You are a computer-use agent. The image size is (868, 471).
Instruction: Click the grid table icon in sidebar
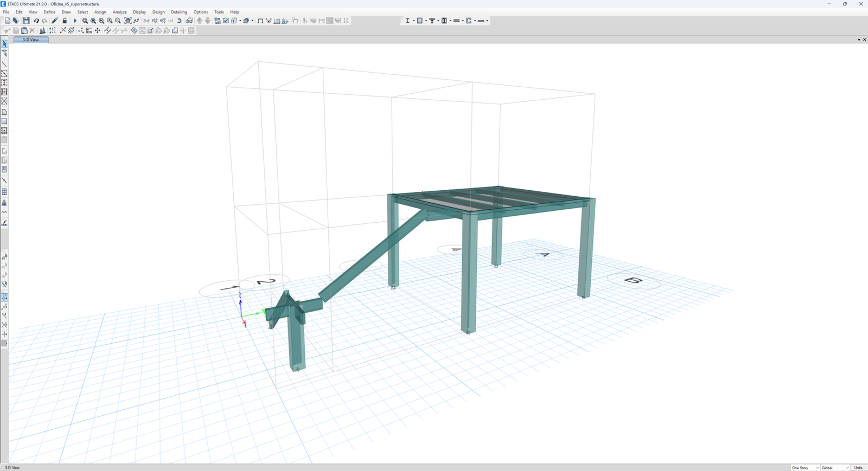4,192
